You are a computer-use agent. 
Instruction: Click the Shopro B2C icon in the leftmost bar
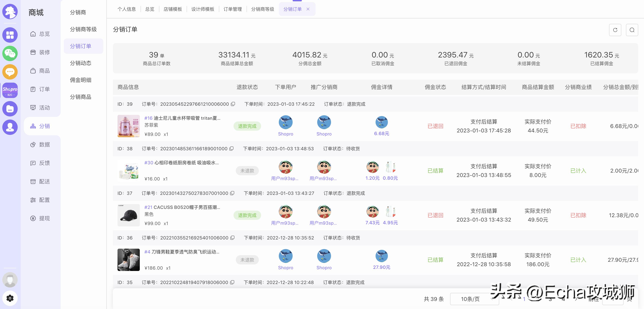tap(10, 90)
